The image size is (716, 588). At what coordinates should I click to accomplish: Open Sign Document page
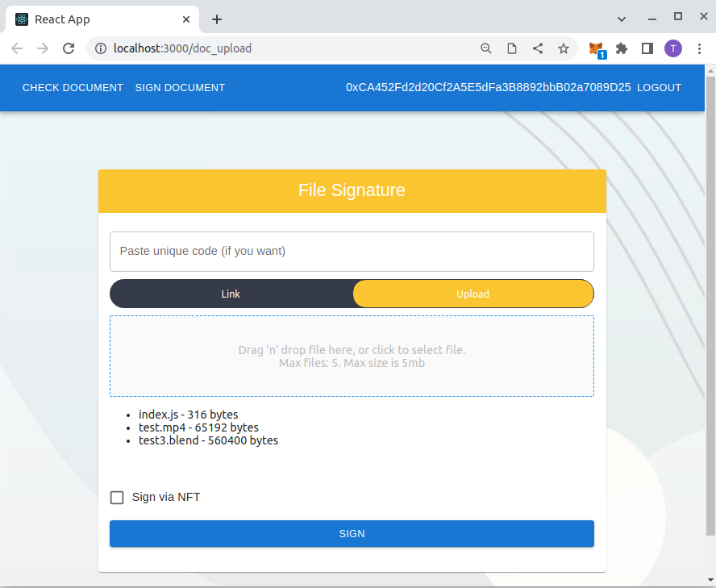[x=180, y=88]
